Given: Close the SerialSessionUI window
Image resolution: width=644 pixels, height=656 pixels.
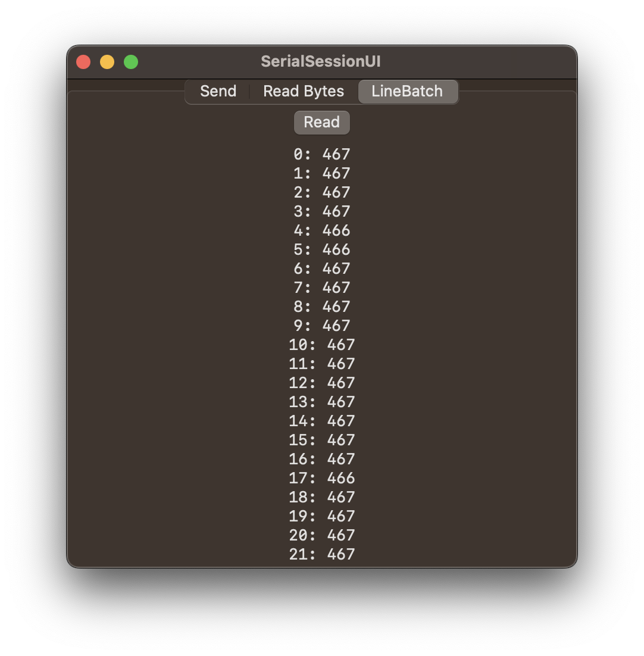Looking at the screenshot, I should click(x=84, y=62).
